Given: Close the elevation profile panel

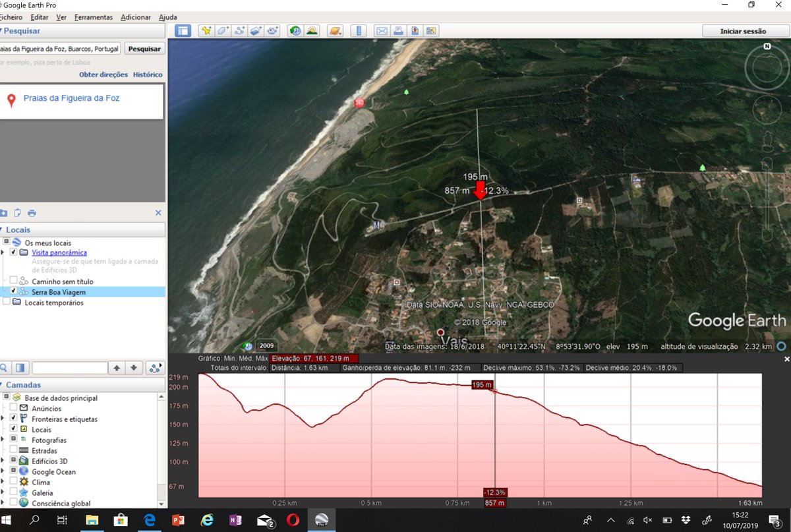Looking at the screenshot, I should (786, 359).
